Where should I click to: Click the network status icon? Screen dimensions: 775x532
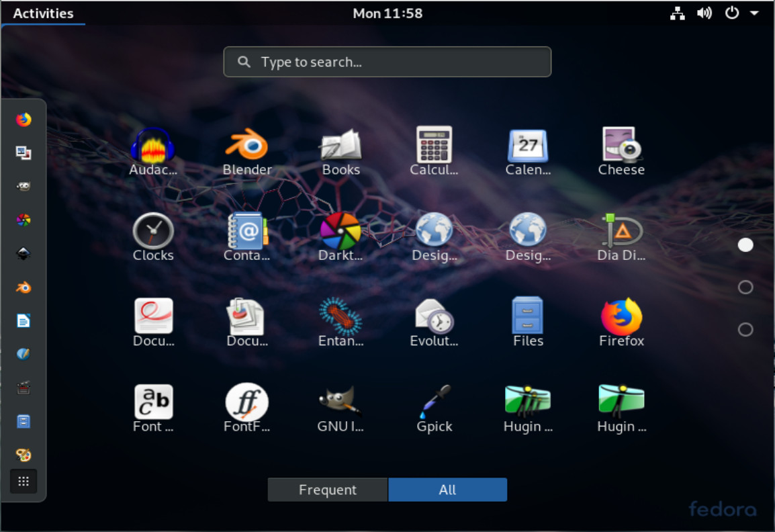coord(677,12)
